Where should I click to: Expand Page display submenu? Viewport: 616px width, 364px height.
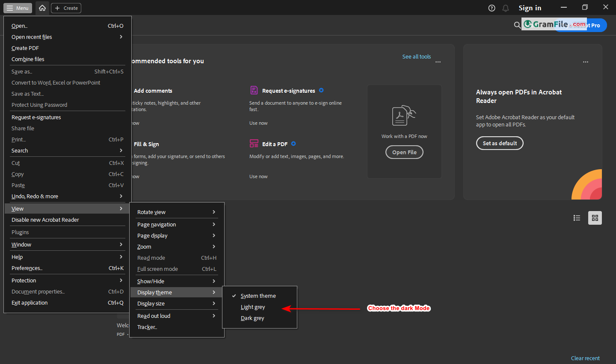tap(177, 235)
